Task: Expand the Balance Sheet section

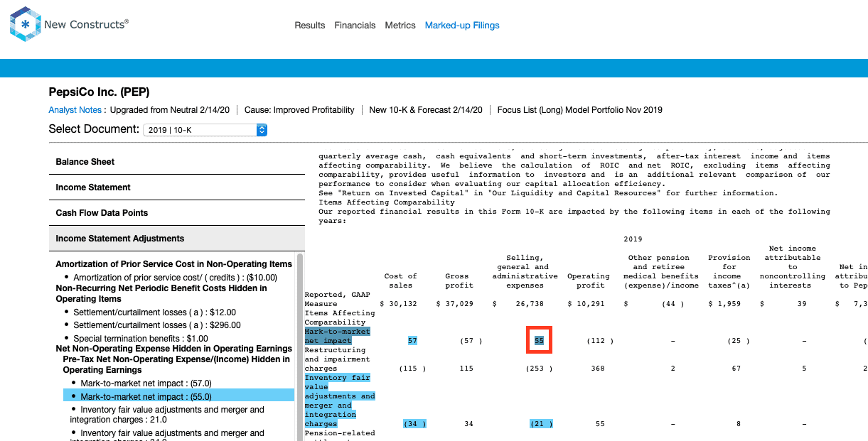Action: (x=177, y=162)
